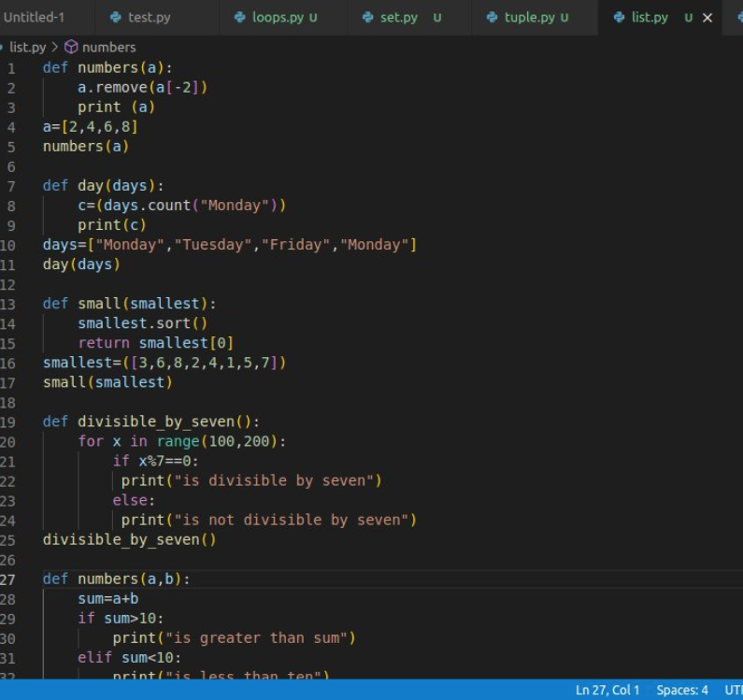Click the Python icon on test.py tab
Viewport: 743px width, 700px height.
(115, 18)
